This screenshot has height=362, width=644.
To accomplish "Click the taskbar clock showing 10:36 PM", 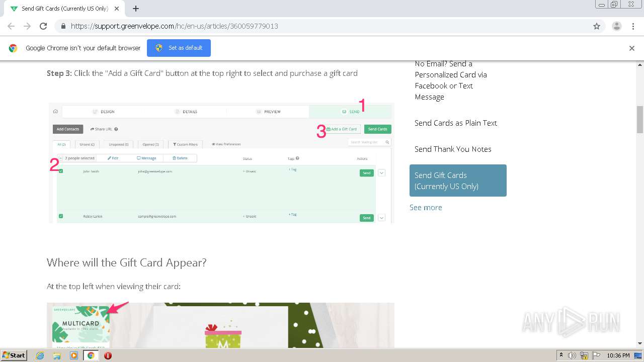I will (618, 355).
